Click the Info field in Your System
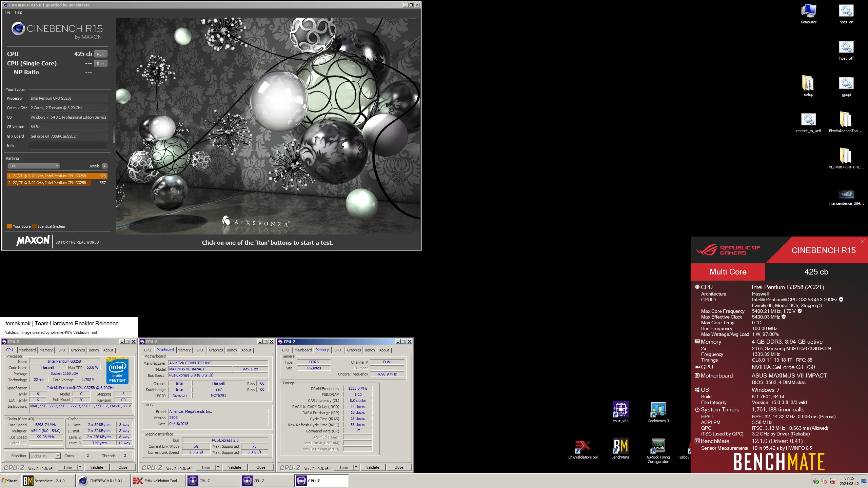Viewport: 868px width, 488px height. [68, 146]
